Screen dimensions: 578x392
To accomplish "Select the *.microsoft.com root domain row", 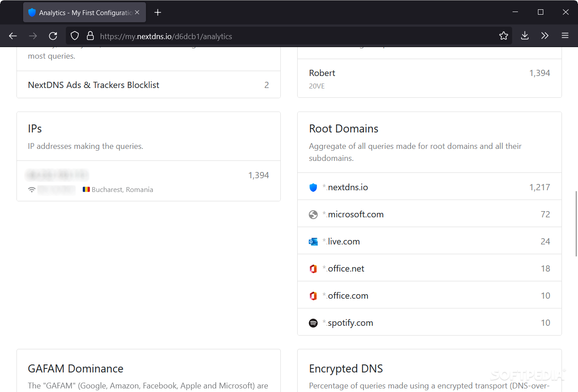I will (429, 214).
